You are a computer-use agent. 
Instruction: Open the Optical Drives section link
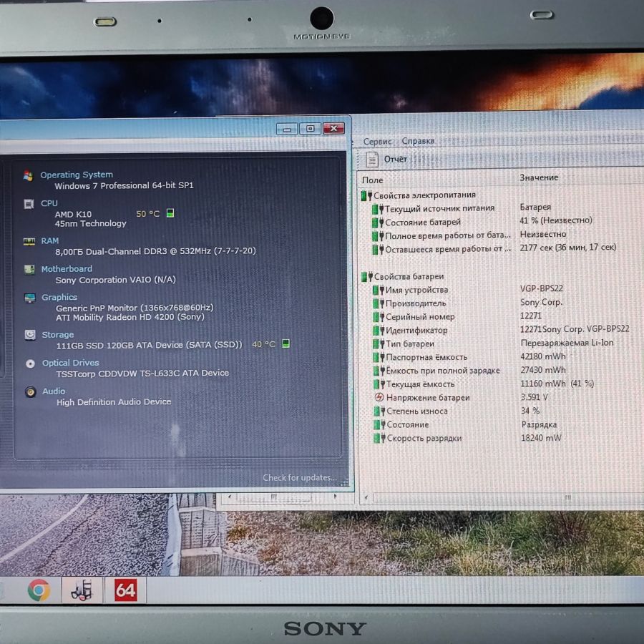point(71,363)
